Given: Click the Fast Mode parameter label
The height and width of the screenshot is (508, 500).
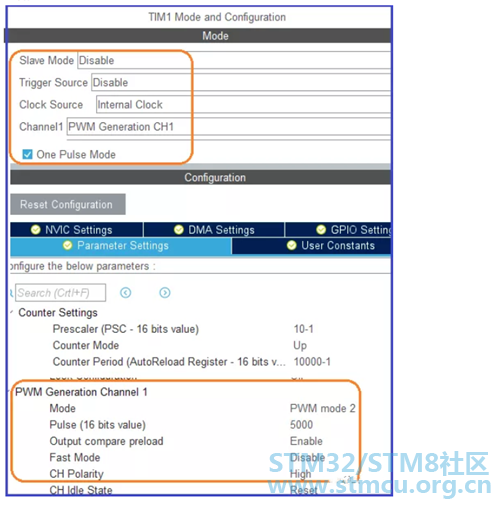Looking at the screenshot, I should 75,457.
